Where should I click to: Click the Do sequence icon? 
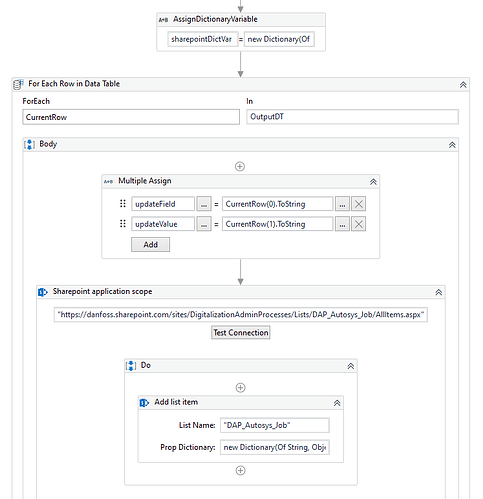pyautogui.click(x=131, y=366)
